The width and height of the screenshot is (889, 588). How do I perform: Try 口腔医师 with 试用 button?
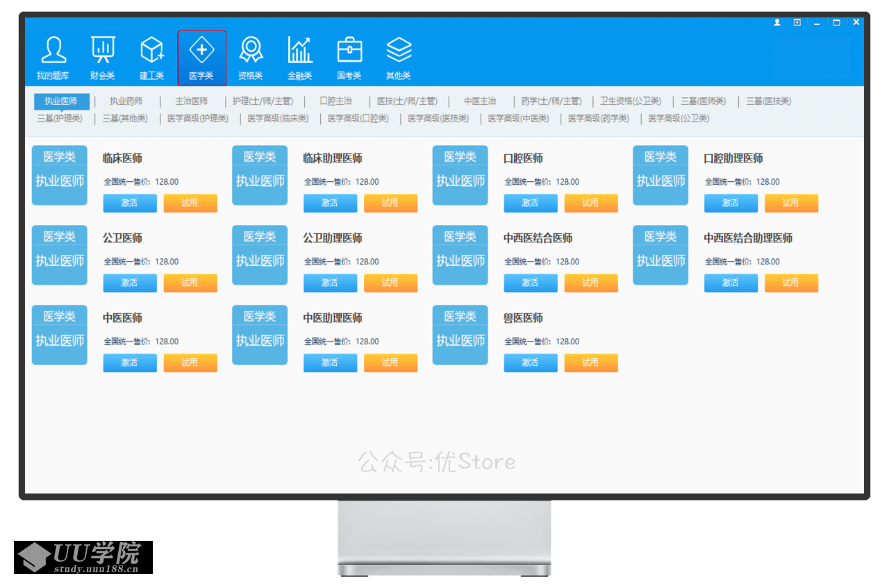[x=591, y=203]
